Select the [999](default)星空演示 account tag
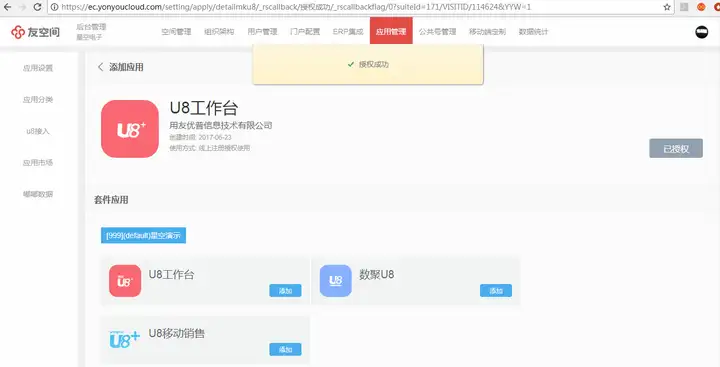720x367 pixels. pos(143,236)
